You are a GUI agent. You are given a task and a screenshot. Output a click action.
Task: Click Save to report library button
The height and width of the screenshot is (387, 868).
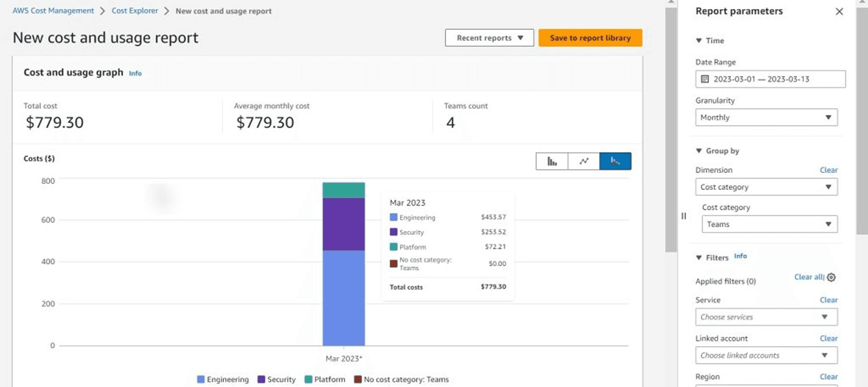[590, 38]
